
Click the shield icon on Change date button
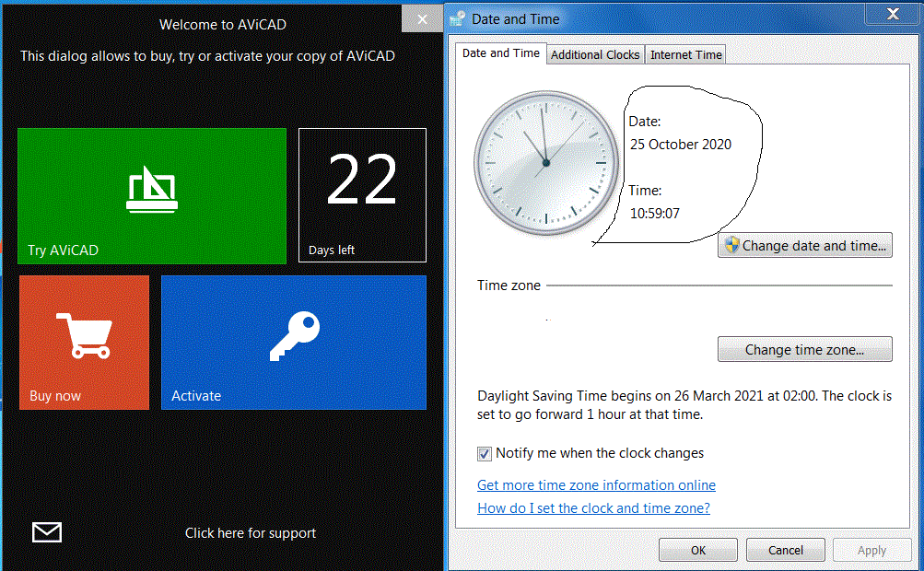pyautogui.click(x=731, y=245)
